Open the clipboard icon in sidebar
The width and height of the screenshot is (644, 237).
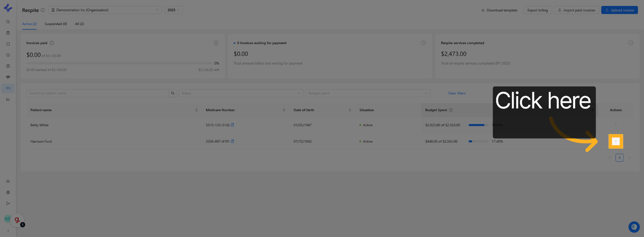point(8,33)
